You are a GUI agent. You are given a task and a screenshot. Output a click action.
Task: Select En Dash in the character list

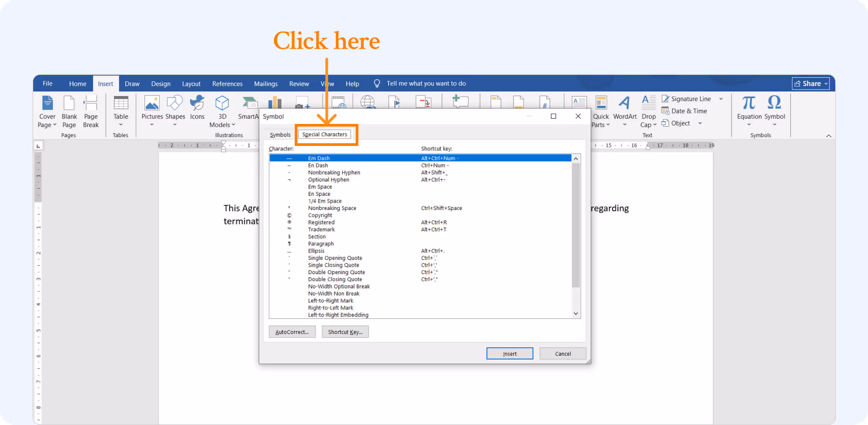pos(317,165)
